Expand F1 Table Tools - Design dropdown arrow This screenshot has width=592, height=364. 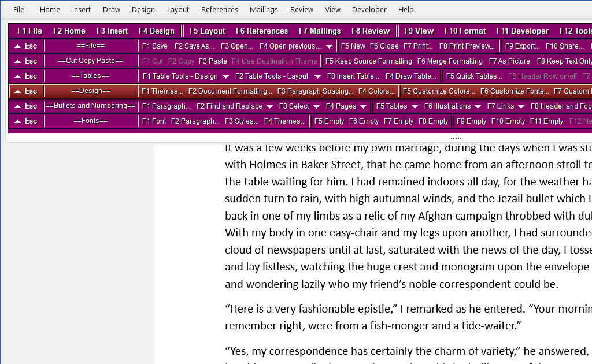pyautogui.click(x=226, y=77)
